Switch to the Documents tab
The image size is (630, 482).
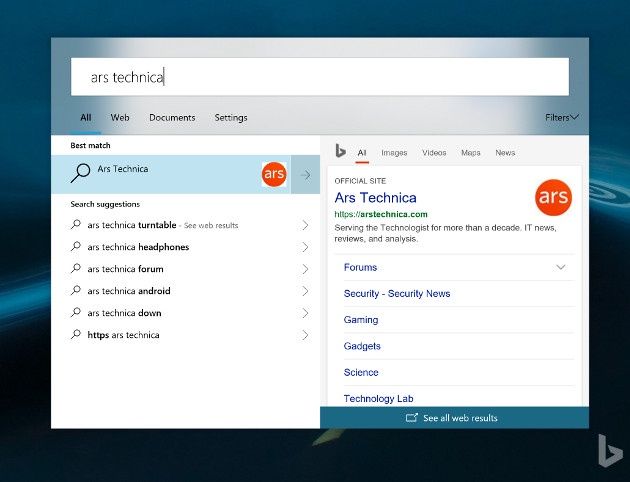[x=172, y=118]
